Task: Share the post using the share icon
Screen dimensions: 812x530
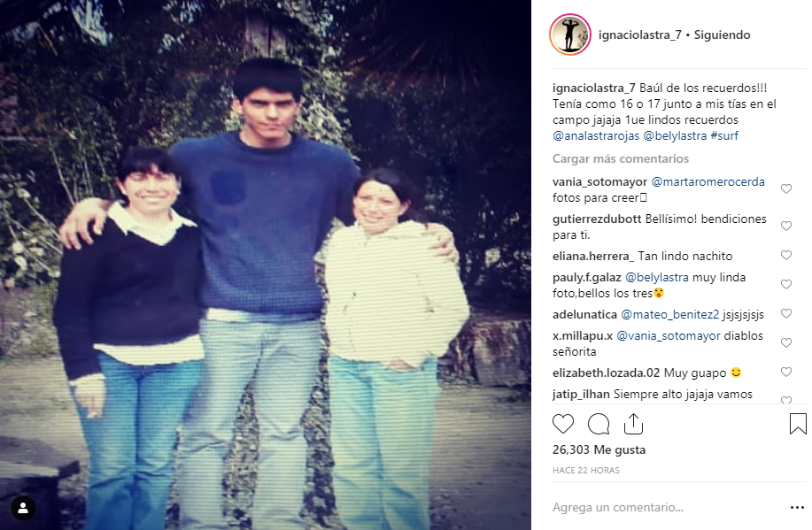Action: pyautogui.click(x=633, y=424)
